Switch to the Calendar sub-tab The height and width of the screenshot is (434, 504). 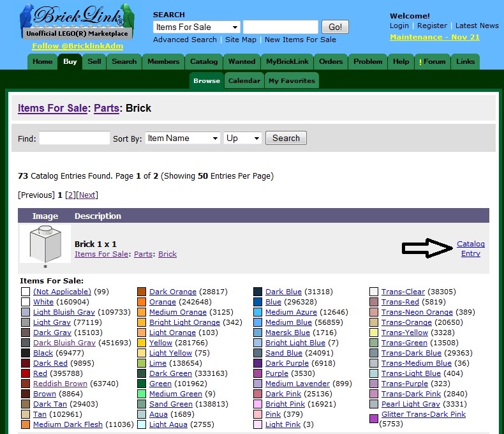tap(244, 80)
